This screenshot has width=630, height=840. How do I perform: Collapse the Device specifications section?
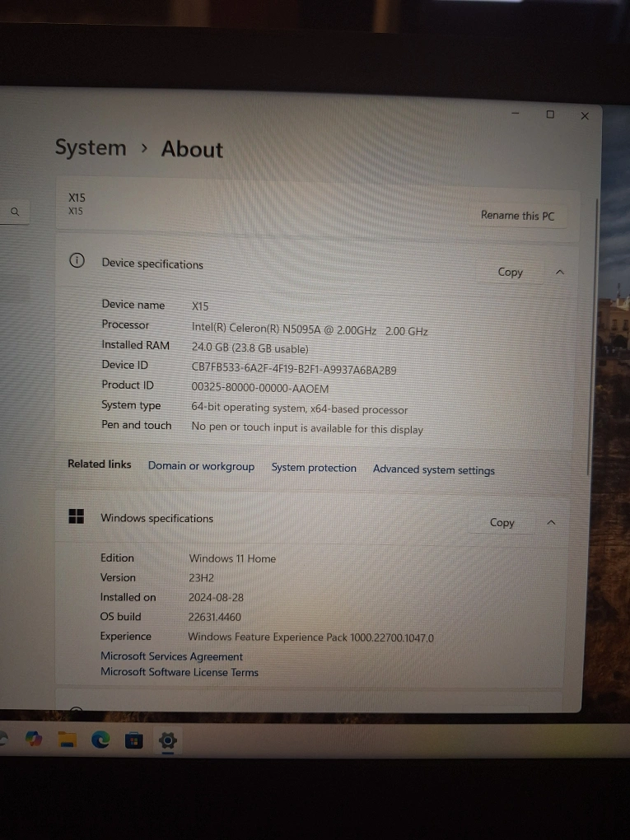560,272
